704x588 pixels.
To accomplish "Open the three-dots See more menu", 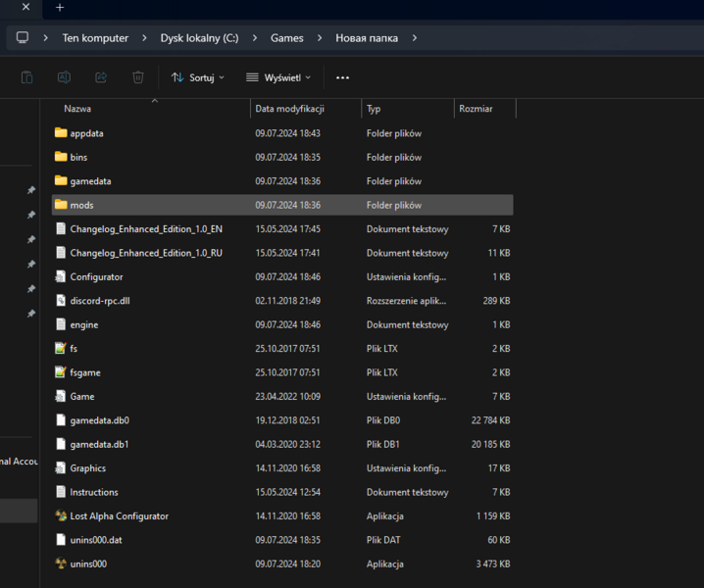I will click(x=342, y=77).
